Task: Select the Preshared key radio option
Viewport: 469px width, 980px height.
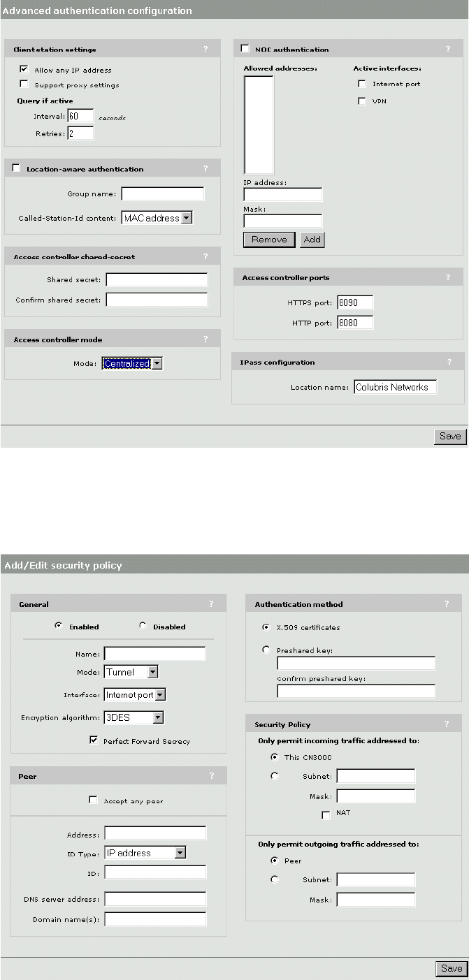Action: click(266, 650)
